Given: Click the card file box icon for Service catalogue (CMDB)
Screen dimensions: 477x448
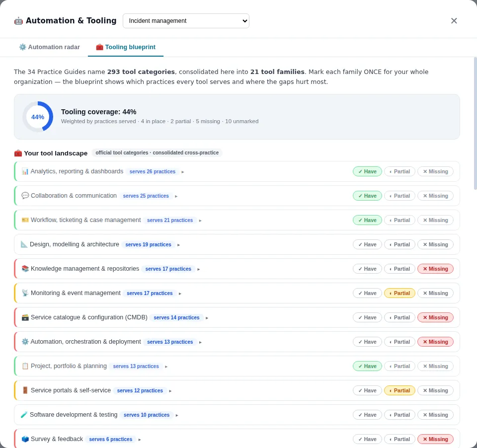Looking at the screenshot, I should pos(25,317).
